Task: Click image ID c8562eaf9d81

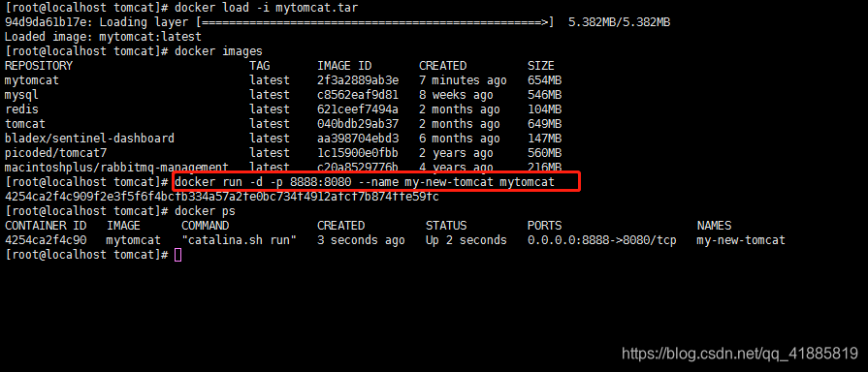Action: (358, 95)
